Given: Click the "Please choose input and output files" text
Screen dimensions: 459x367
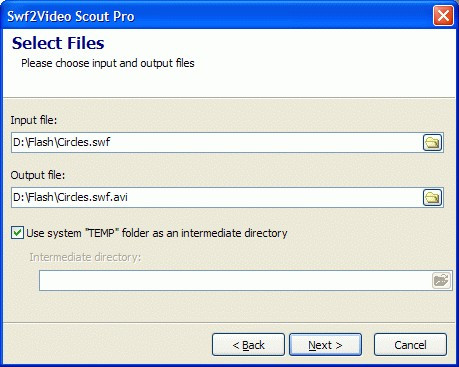Looking at the screenshot, I should tap(108, 63).
